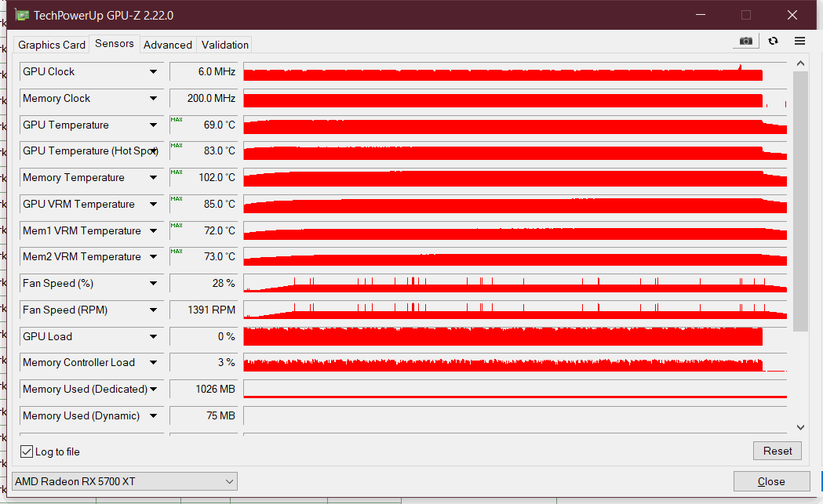This screenshot has height=504, width=823.
Task: Click the Hot Spot 83.0 °C value
Action: point(204,151)
